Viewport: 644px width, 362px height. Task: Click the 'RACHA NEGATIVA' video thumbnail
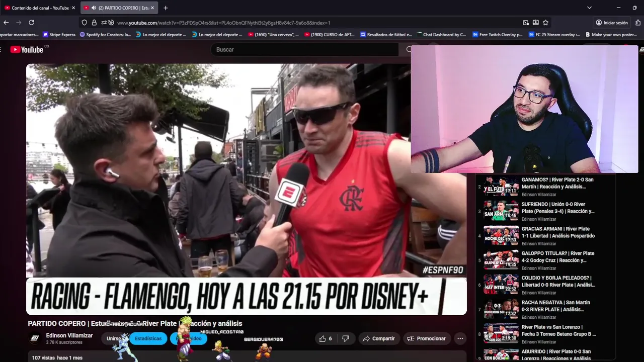pyautogui.click(x=501, y=309)
